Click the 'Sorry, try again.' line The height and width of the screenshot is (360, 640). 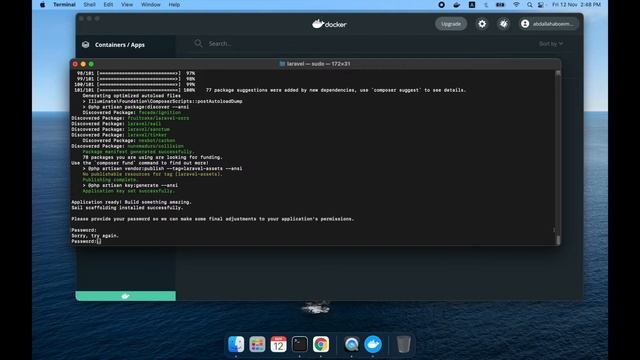(x=95, y=236)
